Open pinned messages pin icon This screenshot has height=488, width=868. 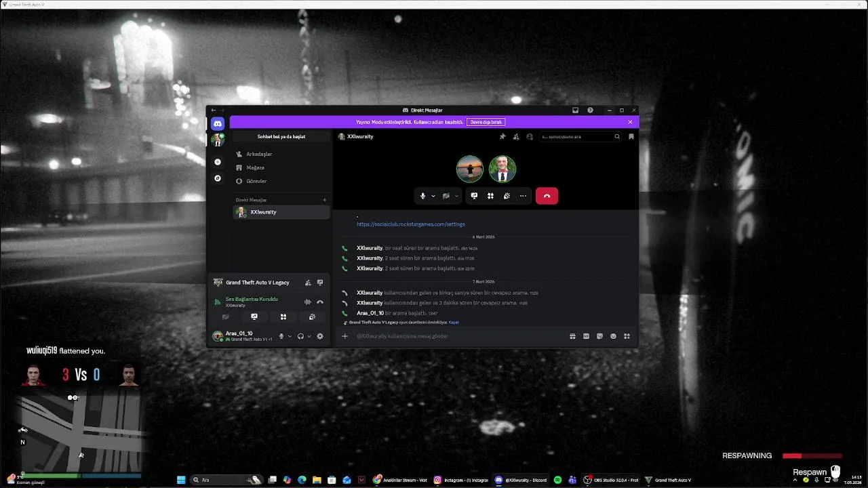coord(502,137)
